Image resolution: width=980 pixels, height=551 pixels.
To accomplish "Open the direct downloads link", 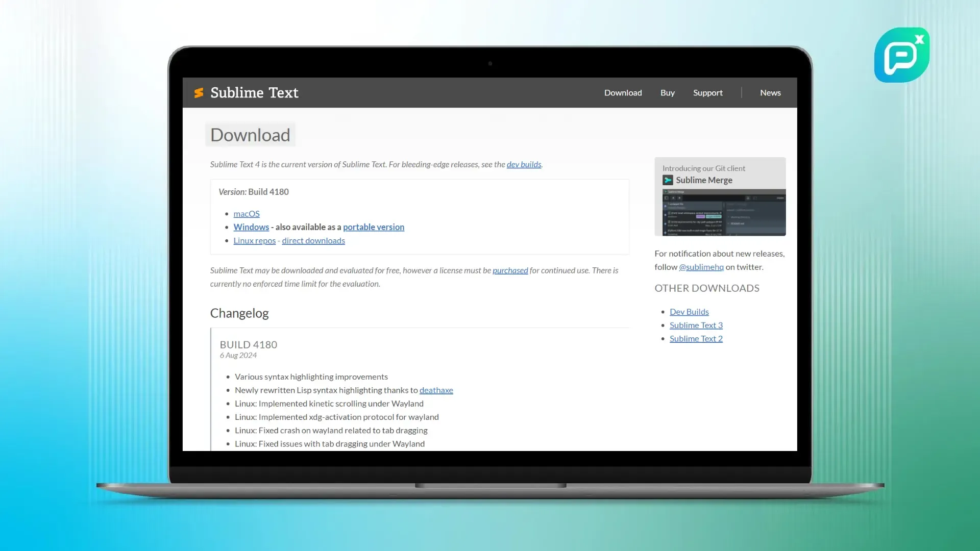I will point(313,241).
